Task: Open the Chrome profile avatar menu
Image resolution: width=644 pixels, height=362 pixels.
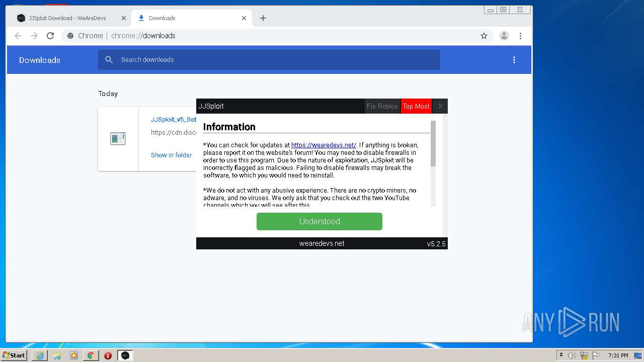Action: tap(504, 36)
